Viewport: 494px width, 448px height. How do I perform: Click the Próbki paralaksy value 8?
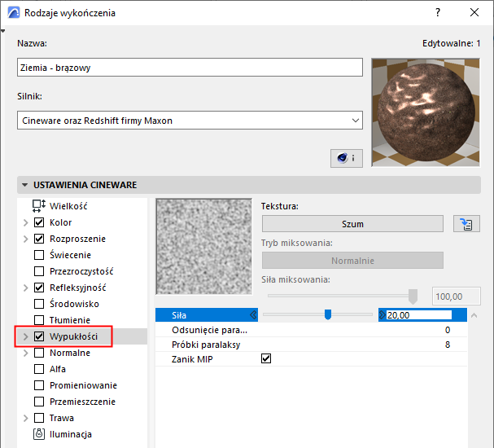pyautogui.click(x=448, y=345)
